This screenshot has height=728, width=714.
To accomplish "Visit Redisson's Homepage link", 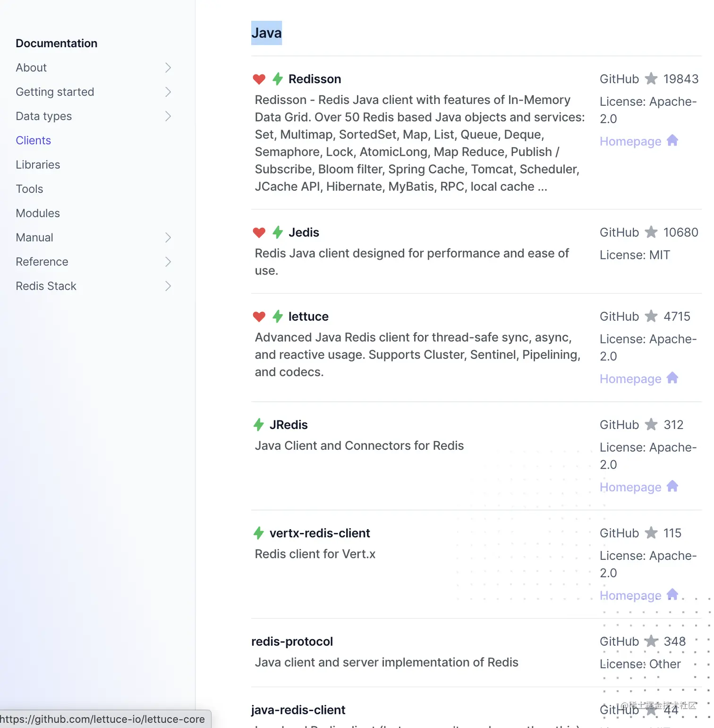I will [x=630, y=141].
